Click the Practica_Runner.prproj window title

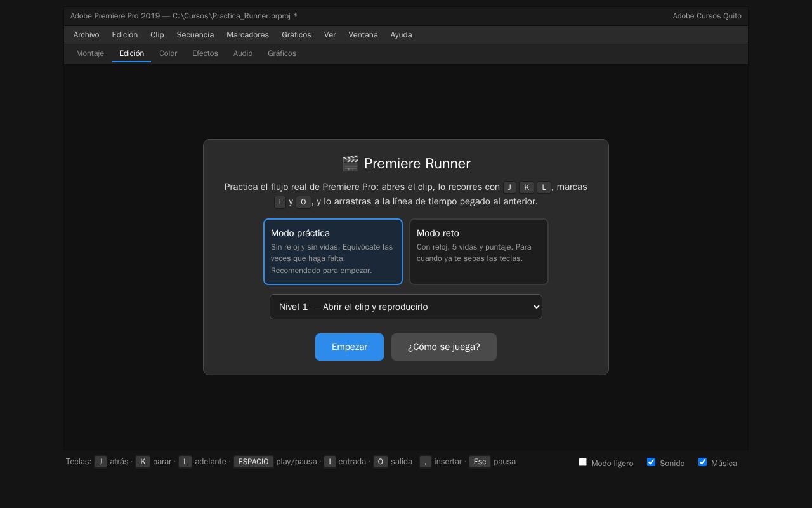tap(183, 16)
